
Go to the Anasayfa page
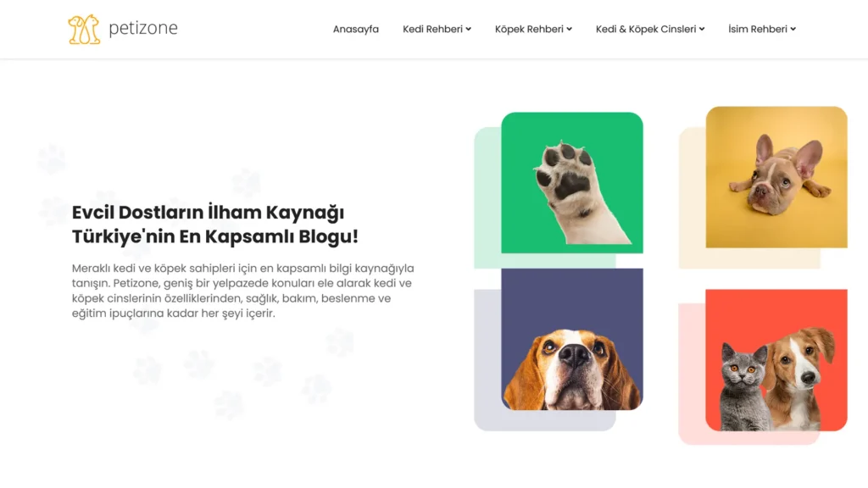pos(355,29)
